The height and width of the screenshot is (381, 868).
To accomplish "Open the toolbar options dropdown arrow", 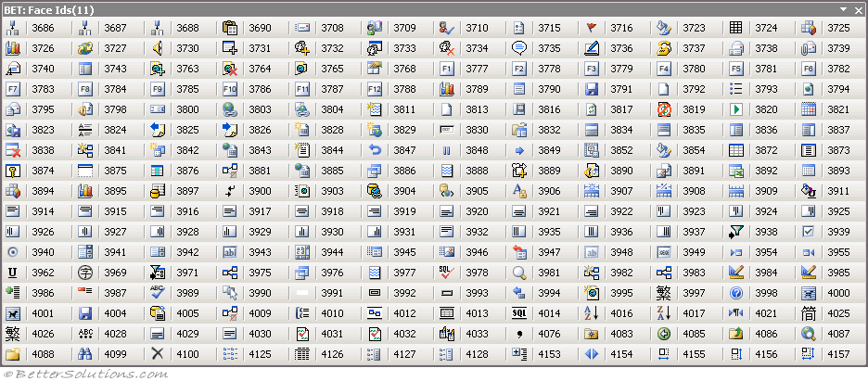I will (x=843, y=9).
